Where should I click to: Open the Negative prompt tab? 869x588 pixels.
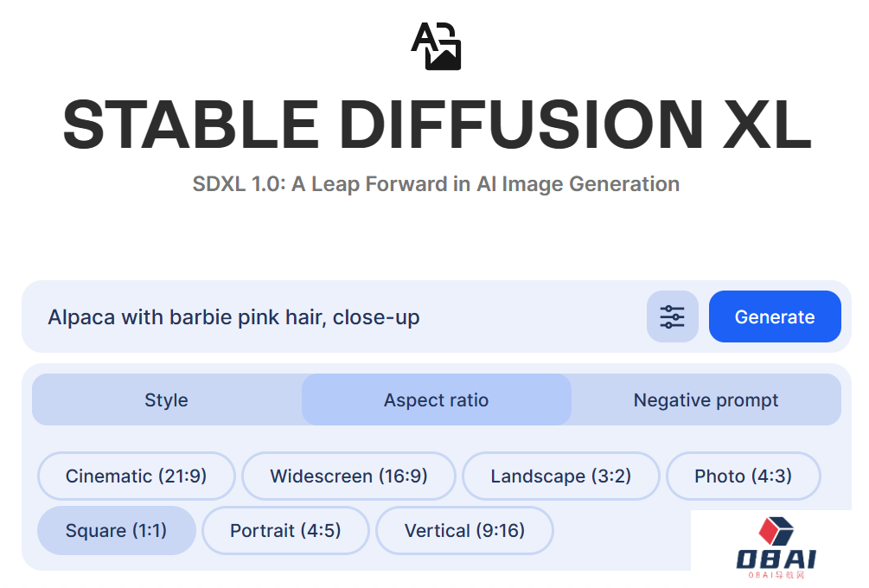click(706, 399)
